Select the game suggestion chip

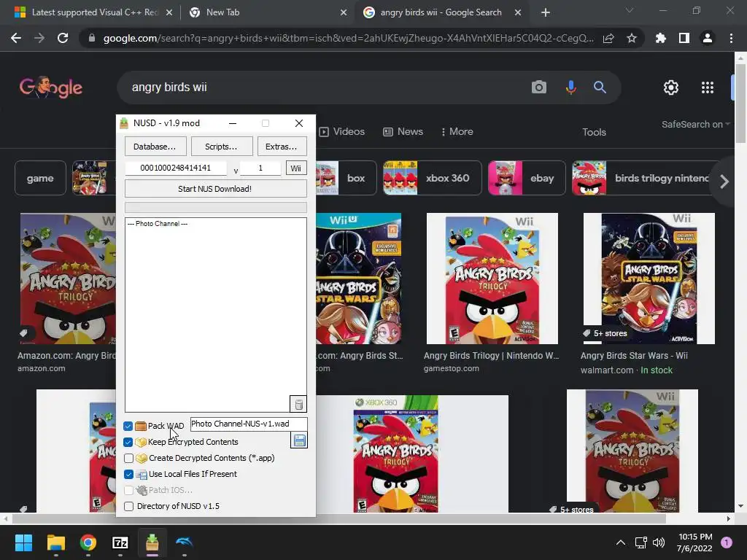coord(40,178)
